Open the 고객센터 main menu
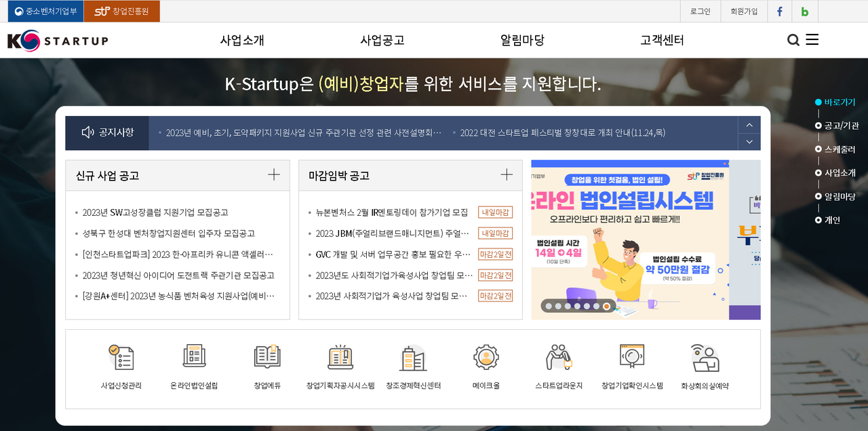Screen dimensions: 868x431 click(x=662, y=40)
